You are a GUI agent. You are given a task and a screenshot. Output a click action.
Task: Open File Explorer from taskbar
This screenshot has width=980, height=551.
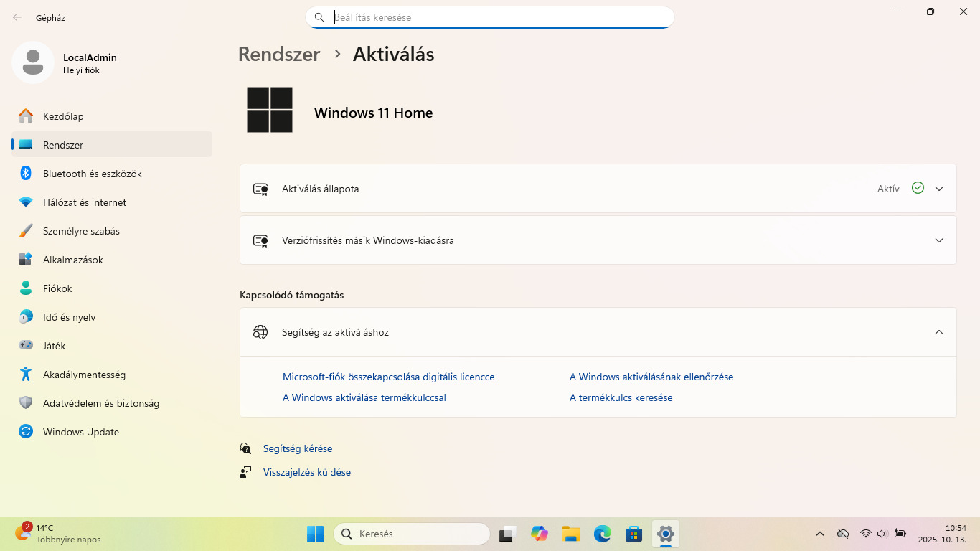tap(570, 534)
